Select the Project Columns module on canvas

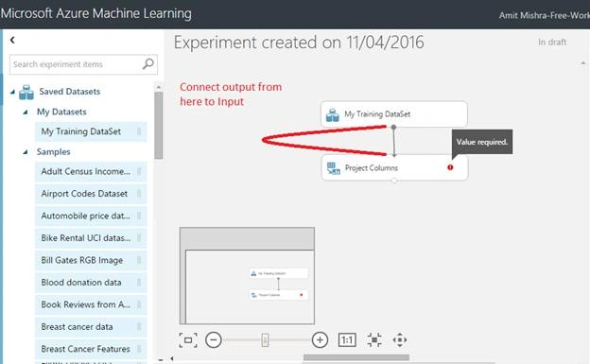tap(394, 167)
